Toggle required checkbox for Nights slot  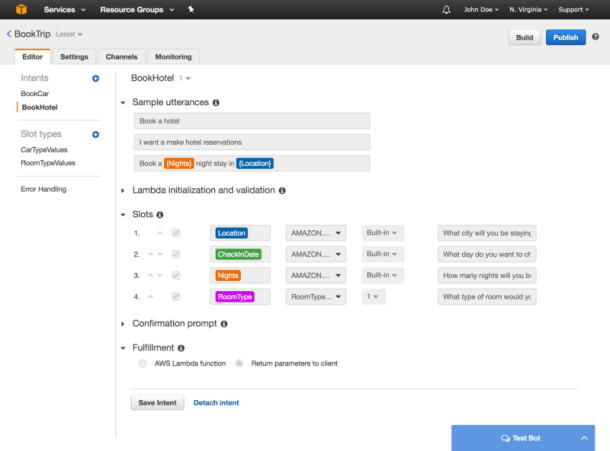[x=176, y=276]
